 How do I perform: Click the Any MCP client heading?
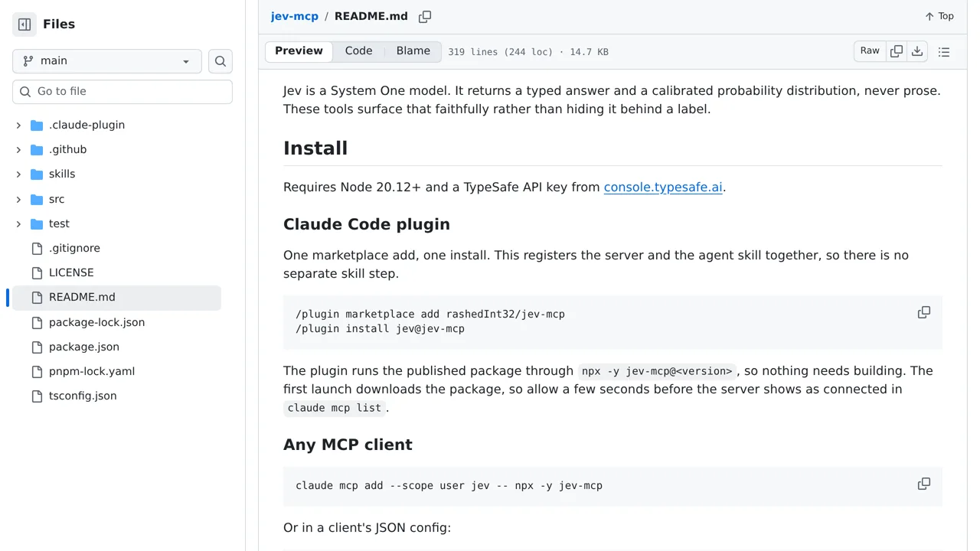[x=348, y=445]
